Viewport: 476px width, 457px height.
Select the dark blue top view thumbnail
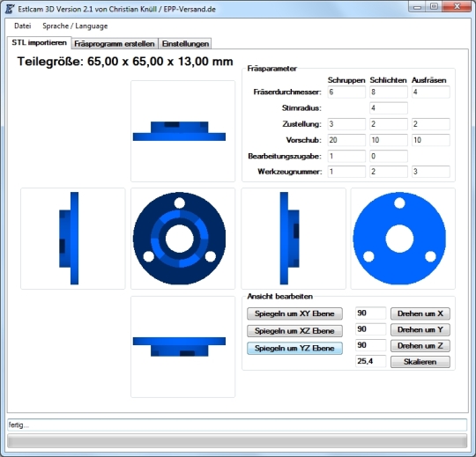(x=182, y=239)
